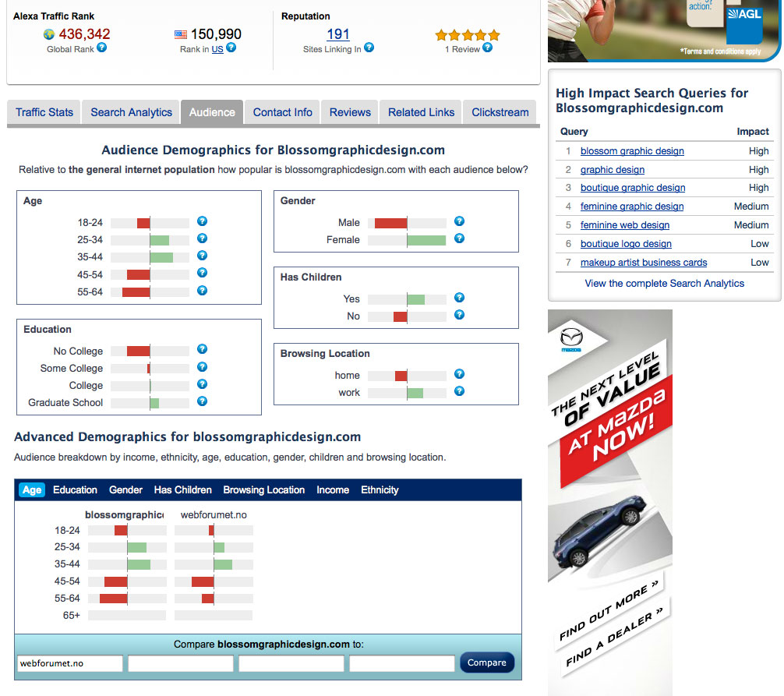Switch to the Traffic Stats tab

[x=44, y=112]
